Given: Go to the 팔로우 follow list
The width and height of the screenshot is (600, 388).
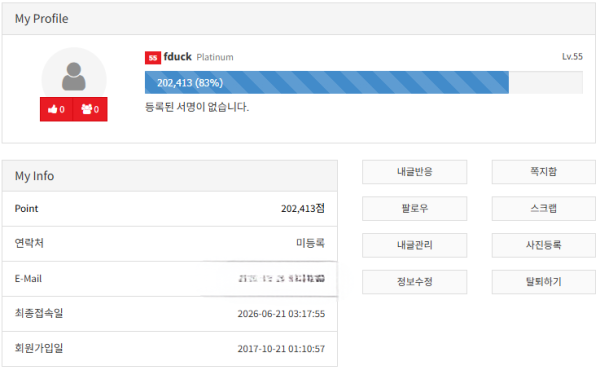Looking at the screenshot, I should click(414, 209).
